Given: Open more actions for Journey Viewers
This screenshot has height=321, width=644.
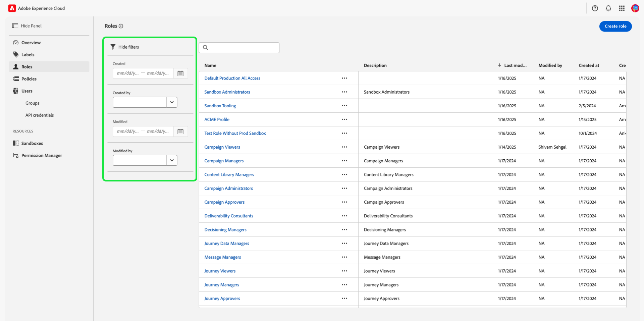Looking at the screenshot, I should [344, 271].
